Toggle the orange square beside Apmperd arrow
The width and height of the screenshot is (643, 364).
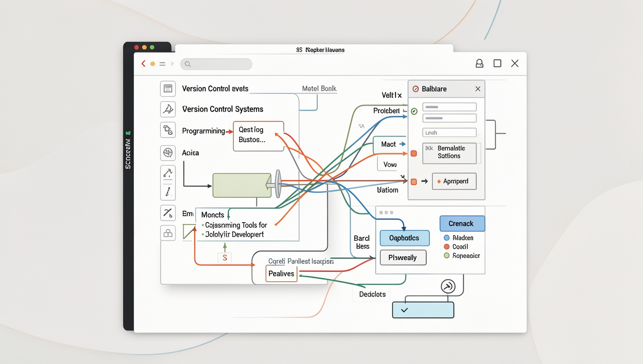coord(414,182)
